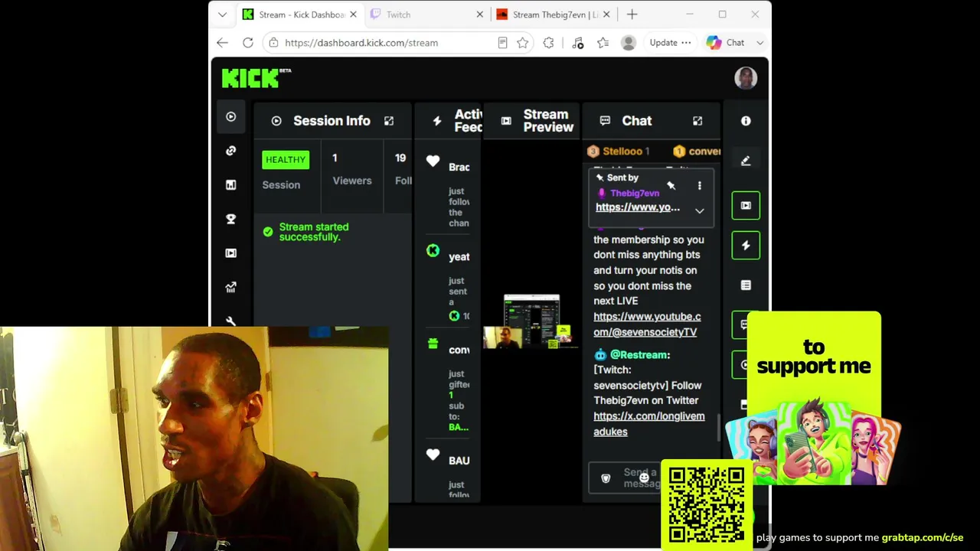Click the Viewers count stat

[x=352, y=169]
